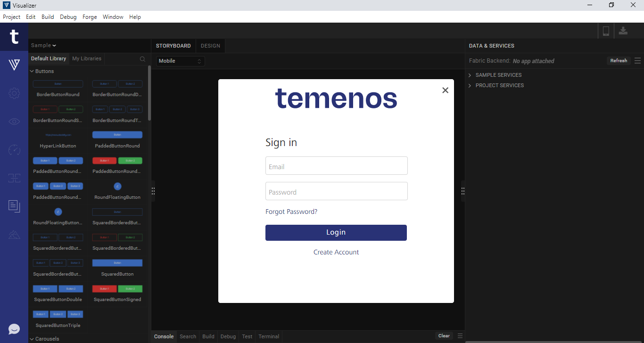This screenshot has width=644, height=343.
Task: Switch to the Test tab
Action: [x=247, y=336]
